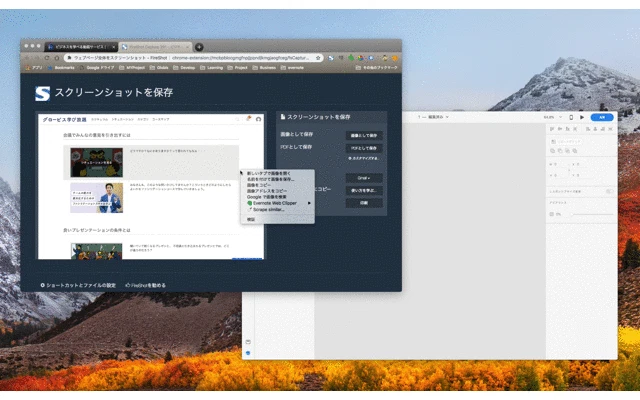
Task: Click the notification icon in the captured page preview
Action: (249, 119)
